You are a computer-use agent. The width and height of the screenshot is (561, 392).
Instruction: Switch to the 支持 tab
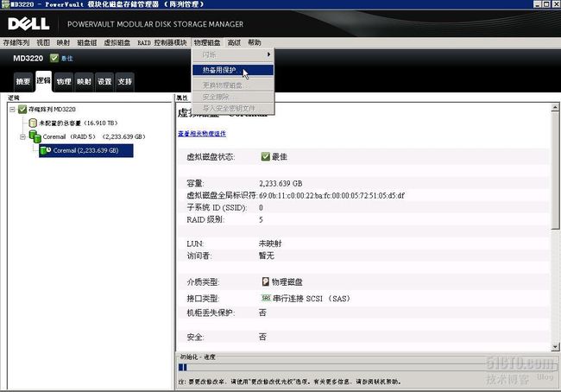125,82
